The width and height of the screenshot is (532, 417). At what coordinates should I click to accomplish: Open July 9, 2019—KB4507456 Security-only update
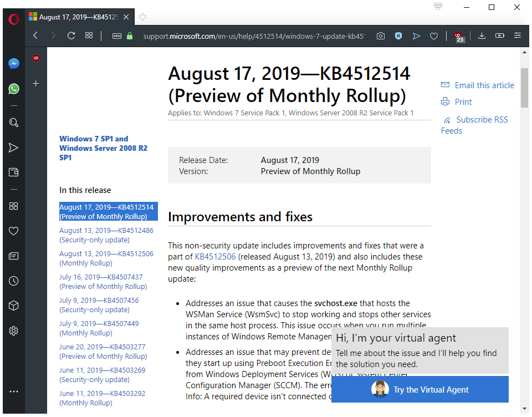(x=99, y=305)
